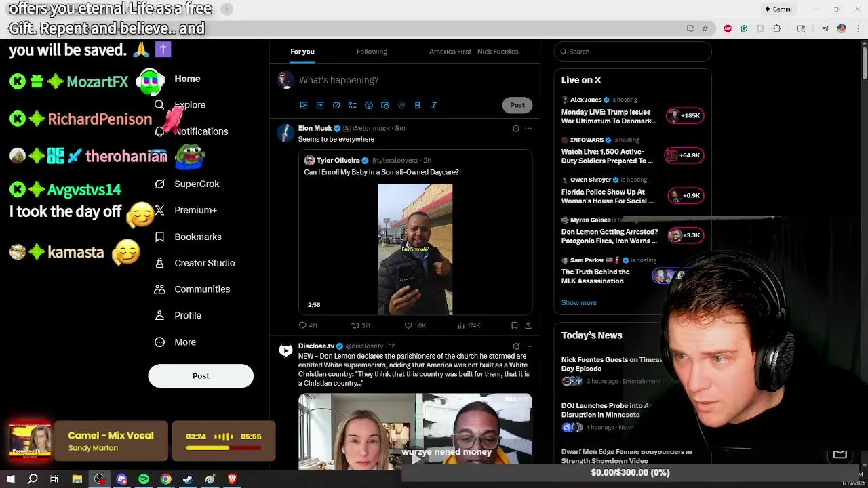This screenshot has height=488, width=868.
Task: Play Tyler Oliveira's quoted video
Action: (415, 249)
